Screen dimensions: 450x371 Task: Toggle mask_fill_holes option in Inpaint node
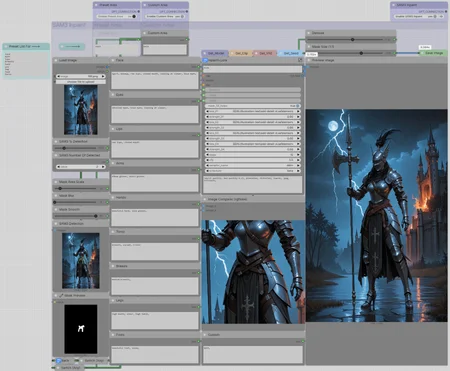point(252,106)
